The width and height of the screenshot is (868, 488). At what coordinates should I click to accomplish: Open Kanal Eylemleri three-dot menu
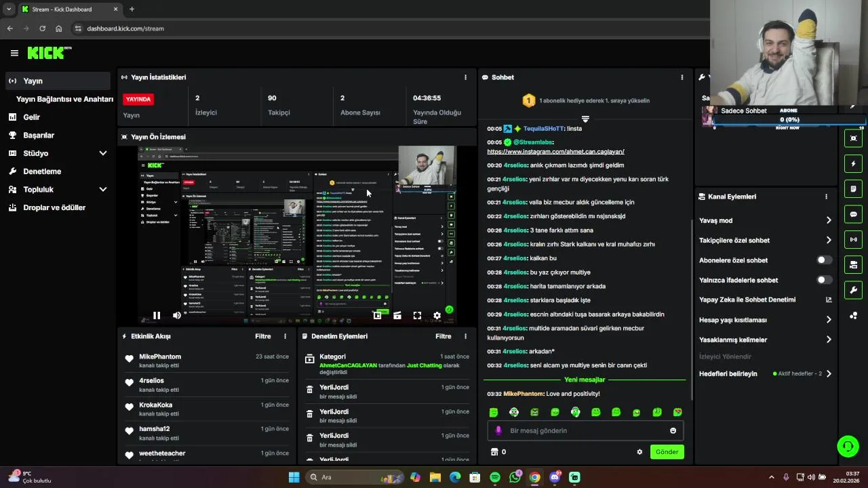(826, 197)
